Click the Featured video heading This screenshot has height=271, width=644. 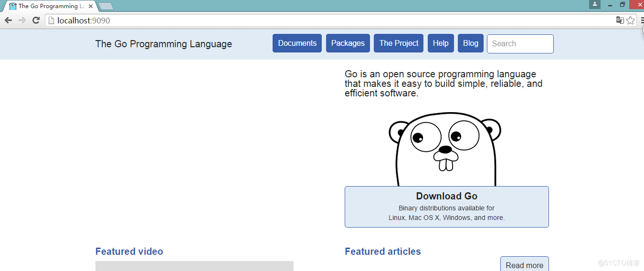(129, 251)
